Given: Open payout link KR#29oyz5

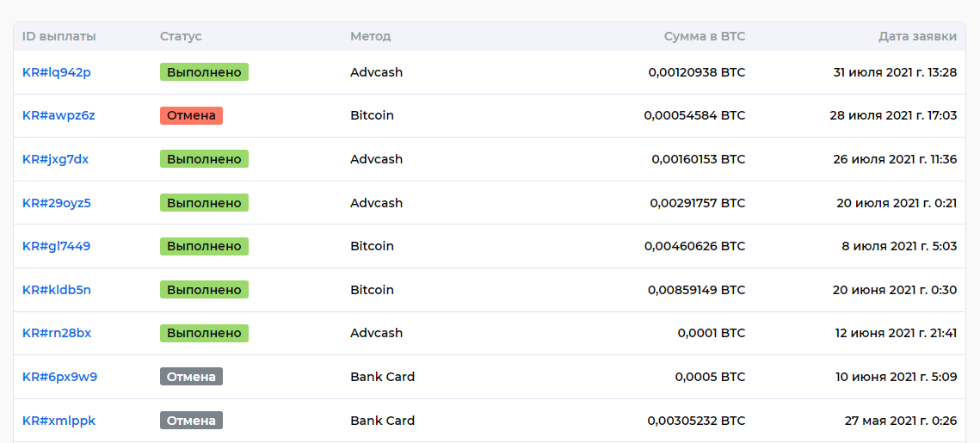Looking at the screenshot, I should (x=57, y=203).
